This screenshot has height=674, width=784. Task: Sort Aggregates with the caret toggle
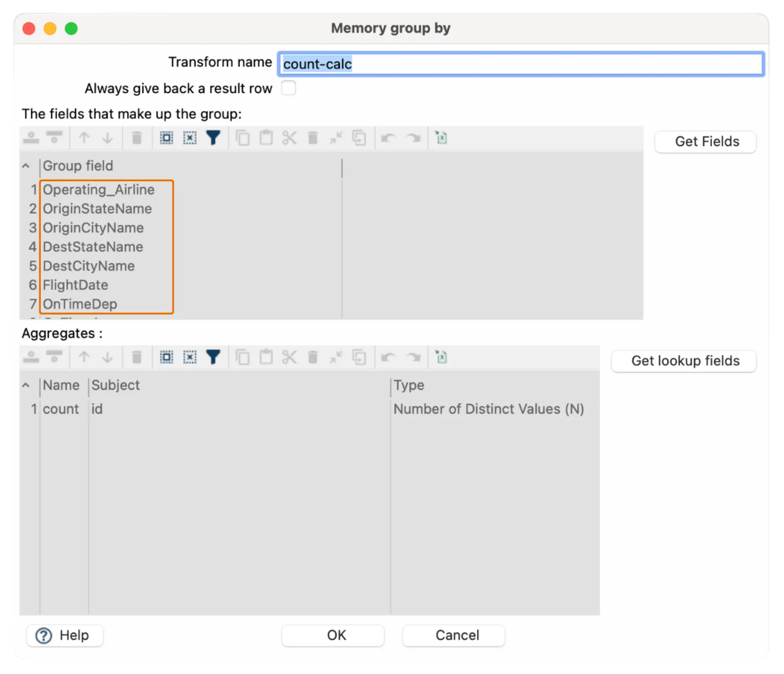click(x=26, y=385)
